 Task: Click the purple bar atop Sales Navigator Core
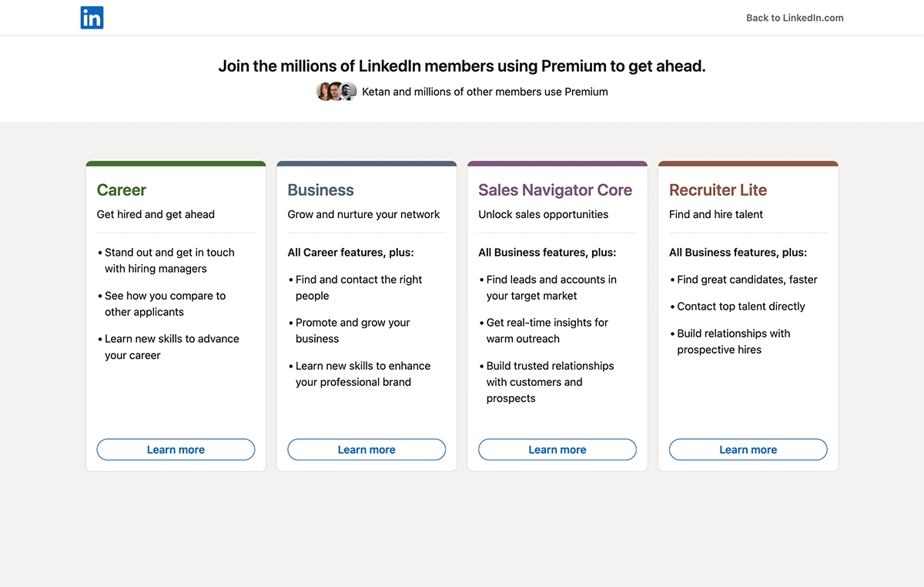557,163
